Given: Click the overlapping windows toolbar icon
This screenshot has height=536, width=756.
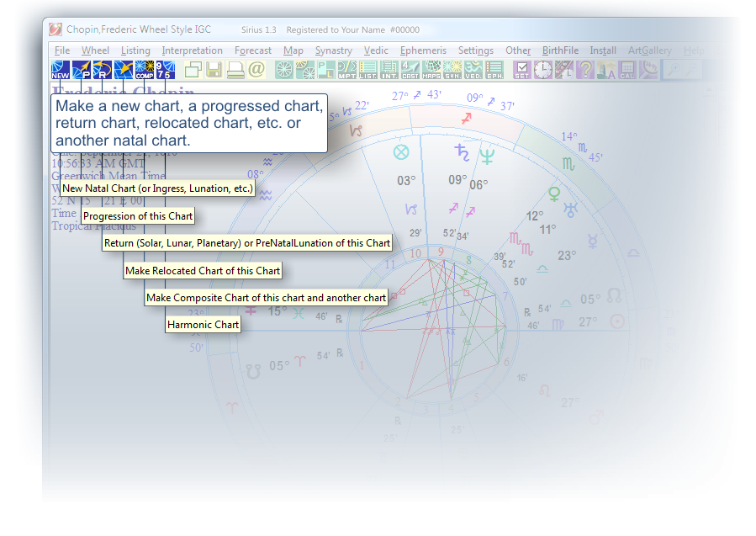Looking at the screenshot, I should click(x=193, y=70).
